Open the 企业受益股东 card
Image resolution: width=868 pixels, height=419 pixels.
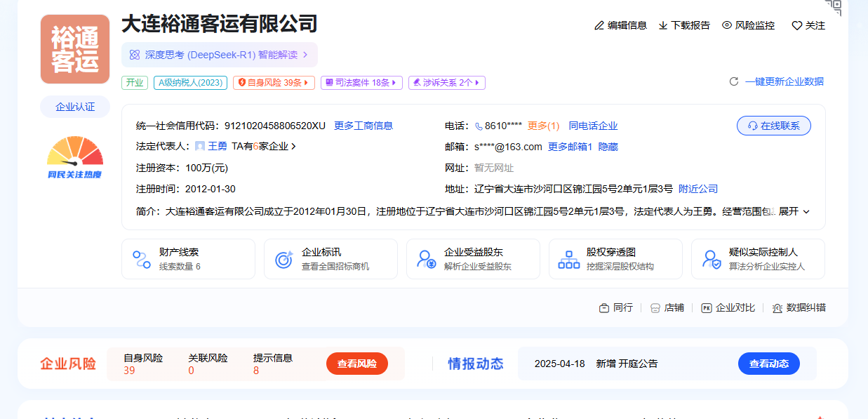pos(473,259)
